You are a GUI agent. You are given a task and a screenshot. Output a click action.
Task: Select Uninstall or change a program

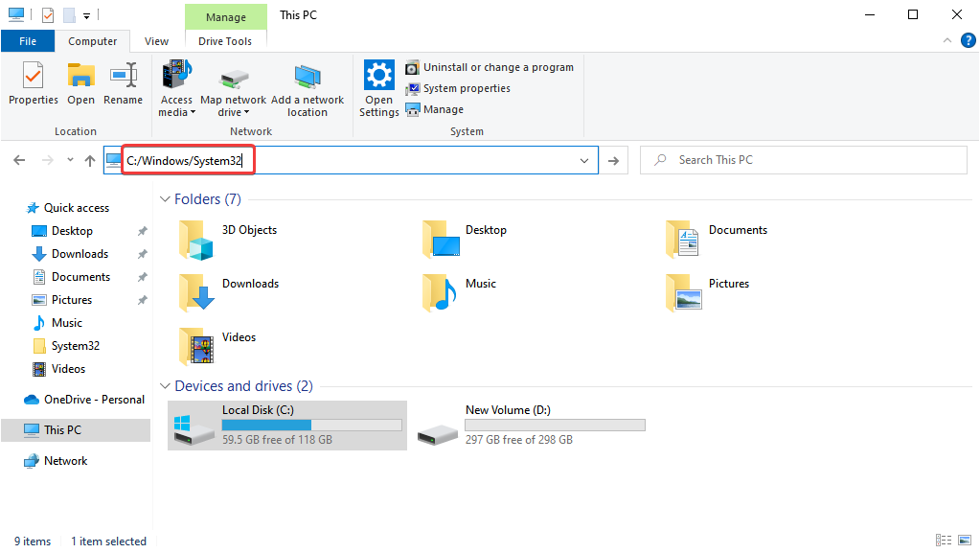coord(490,67)
